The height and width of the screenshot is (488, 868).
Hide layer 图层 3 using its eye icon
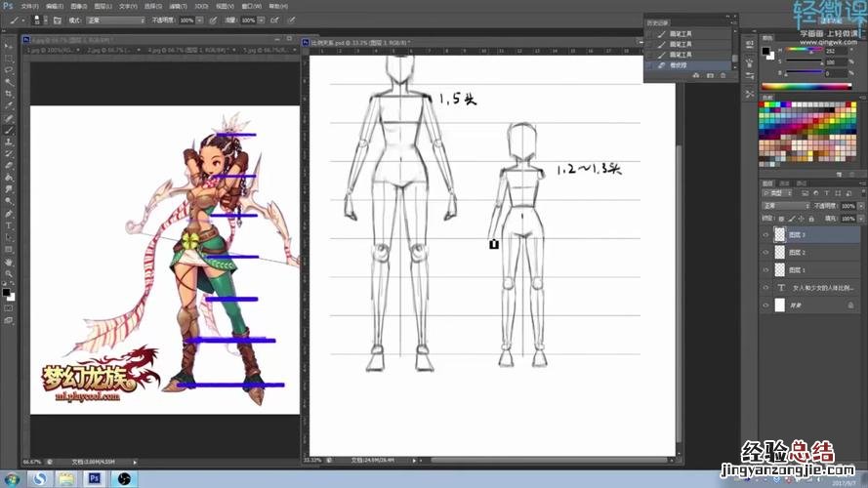pyautogui.click(x=765, y=235)
